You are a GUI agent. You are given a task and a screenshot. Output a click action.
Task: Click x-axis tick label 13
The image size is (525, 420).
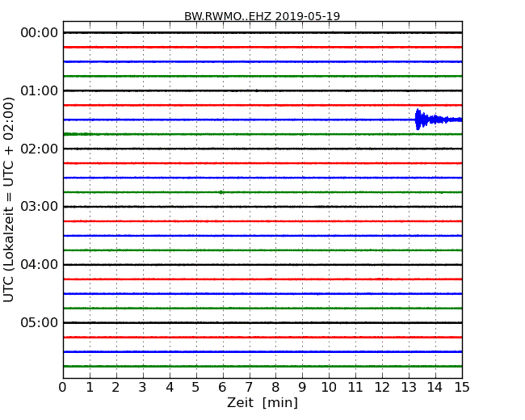[x=409, y=388]
